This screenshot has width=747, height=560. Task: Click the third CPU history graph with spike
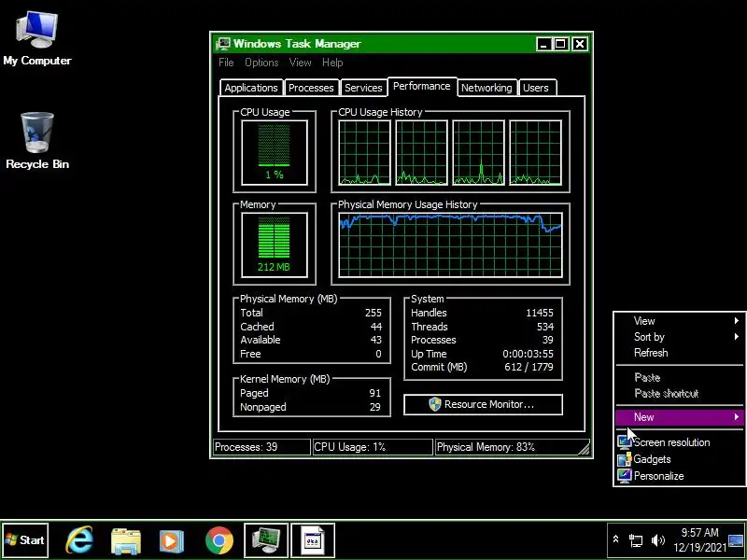point(478,152)
